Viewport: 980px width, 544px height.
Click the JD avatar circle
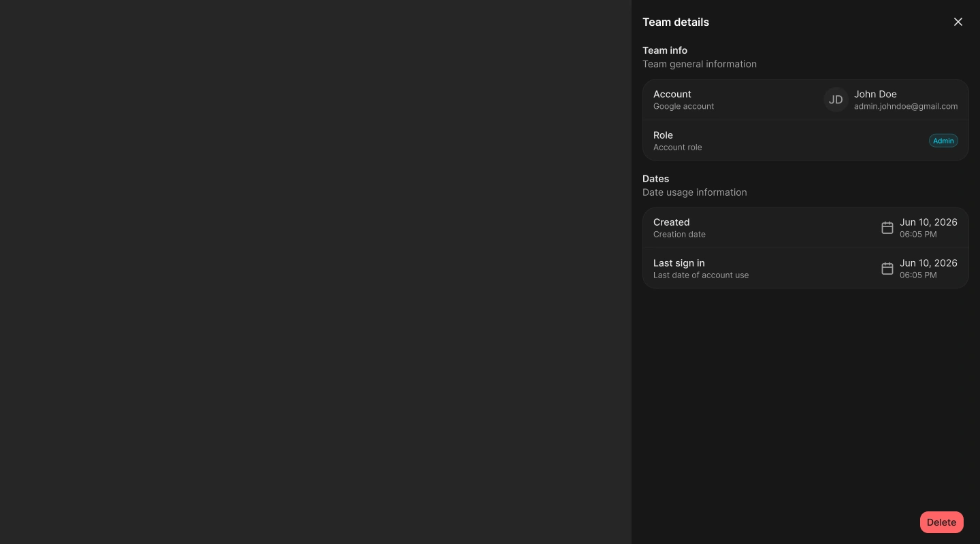(x=836, y=99)
